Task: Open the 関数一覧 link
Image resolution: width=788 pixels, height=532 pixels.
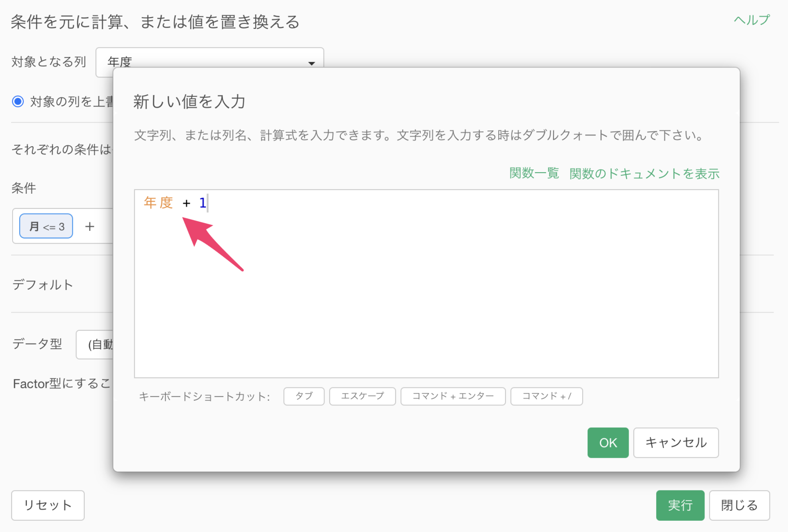Action: point(534,173)
